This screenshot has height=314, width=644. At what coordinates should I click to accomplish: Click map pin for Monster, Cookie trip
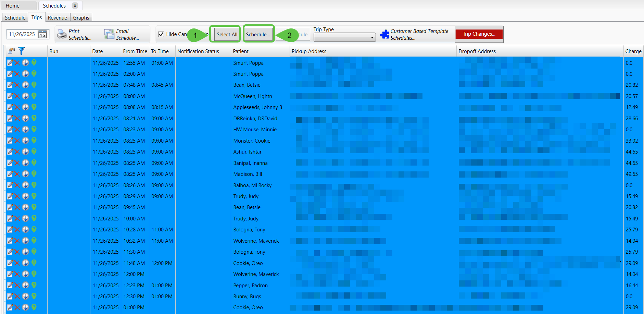(x=34, y=141)
